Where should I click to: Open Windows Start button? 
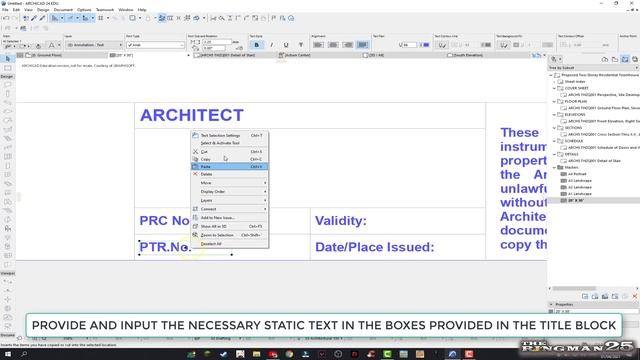click(7, 354)
